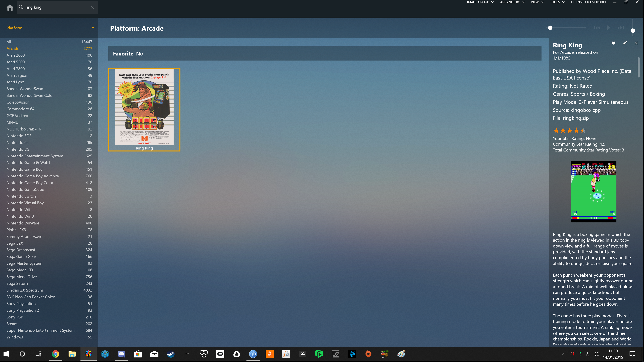Skip to next music track
The height and width of the screenshot is (362, 644).
click(x=620, y=28)
